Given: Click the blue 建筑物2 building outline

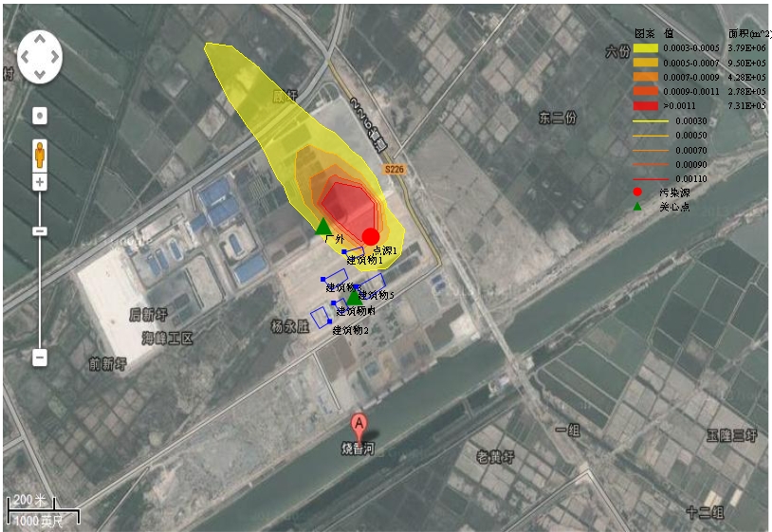Looking at the screenshot, I should pyautogui.click(x=321, y=317).
